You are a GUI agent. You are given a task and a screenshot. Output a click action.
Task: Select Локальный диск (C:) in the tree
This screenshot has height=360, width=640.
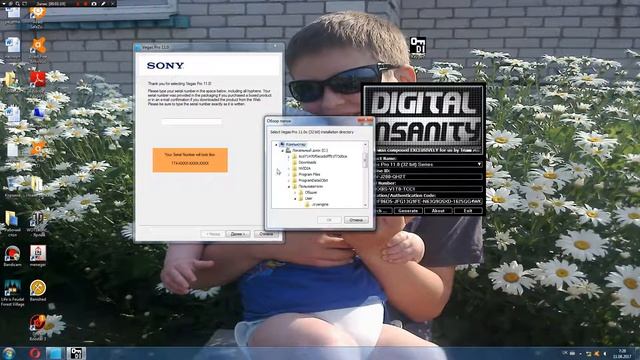pos(310,151)
